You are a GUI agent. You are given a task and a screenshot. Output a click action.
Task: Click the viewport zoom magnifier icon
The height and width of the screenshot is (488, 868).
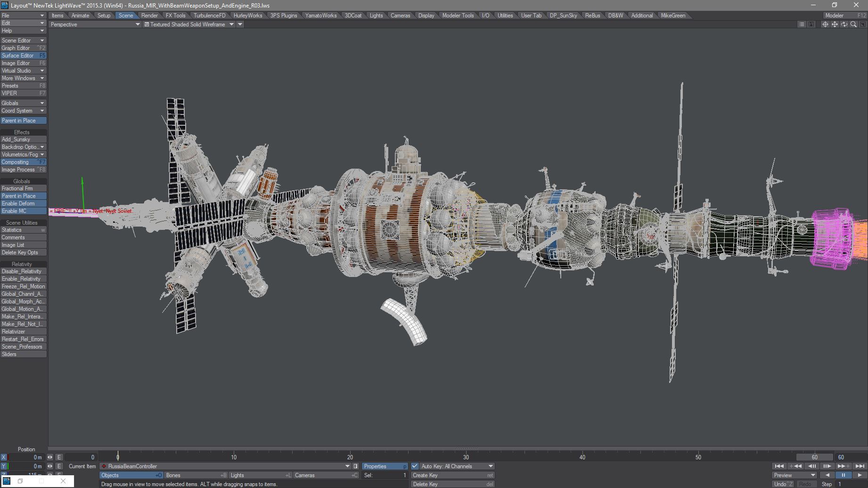coord(853,24)
